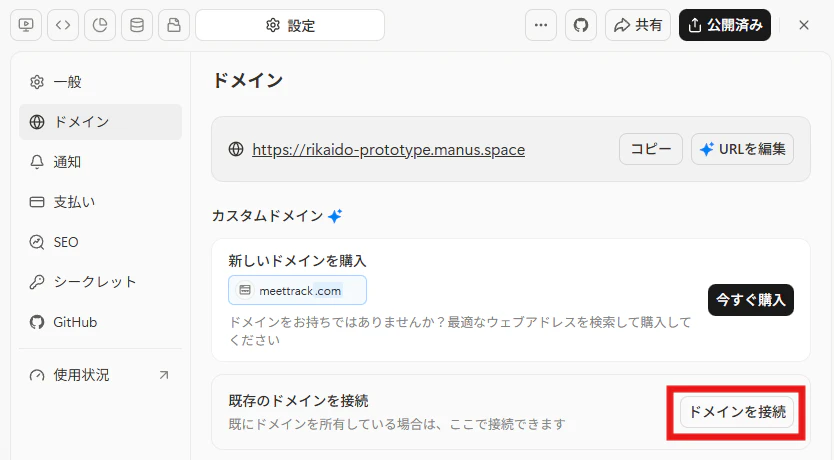Open 支払い payment settings
The height and width of the screenshot is (460, 834).
point(101,202)
